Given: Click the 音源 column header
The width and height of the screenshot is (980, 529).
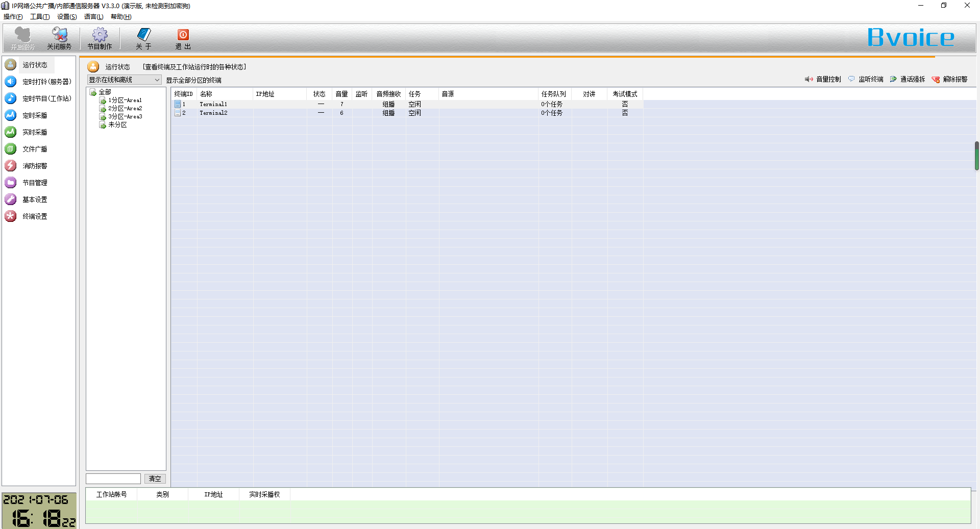Looking at the screenshot, I should point(488,94).
